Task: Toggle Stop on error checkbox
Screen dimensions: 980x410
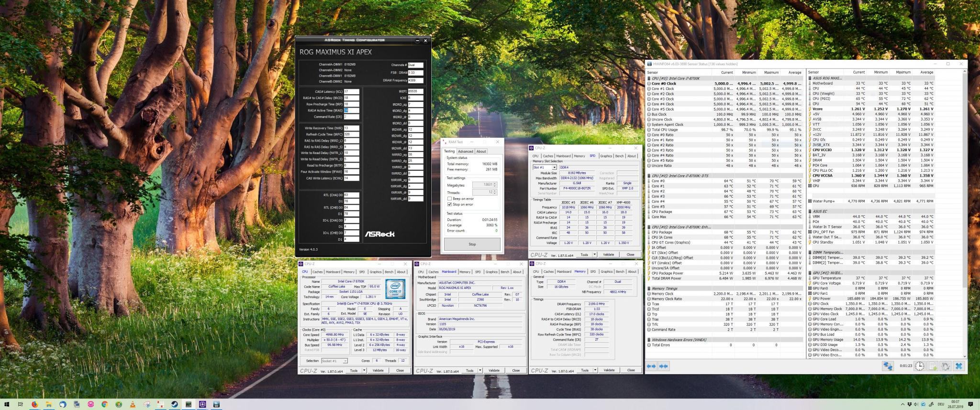Action: 449,204
